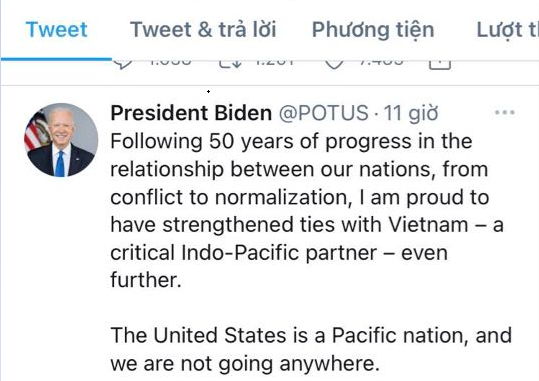Open the Phương tiện tab
The width and height of the screenshot is (539, 381).
point(373,30)
